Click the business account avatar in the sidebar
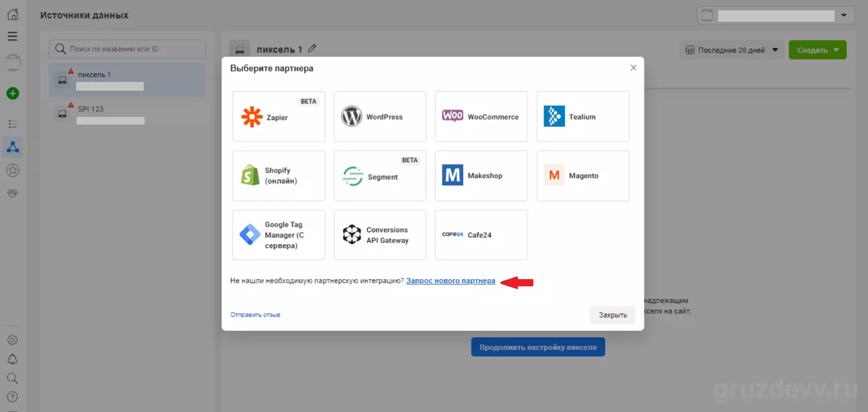This screenshot has height=412, width=868. (x=13, y=62)
